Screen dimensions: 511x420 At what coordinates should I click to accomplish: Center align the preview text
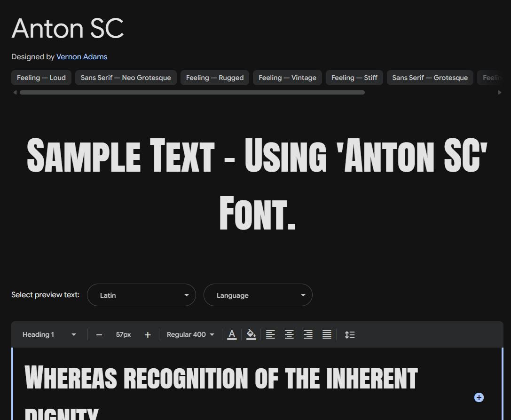tap(290, 334)
